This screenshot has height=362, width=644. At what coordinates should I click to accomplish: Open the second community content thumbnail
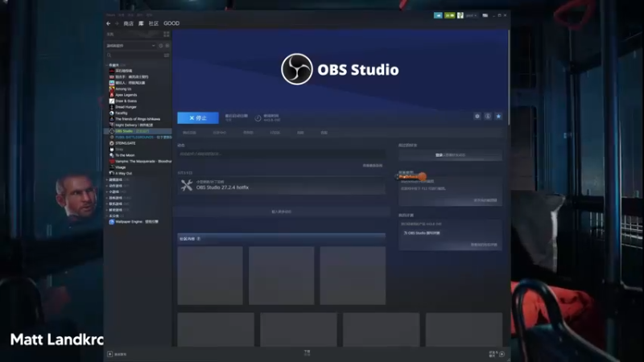click(281, 275)
